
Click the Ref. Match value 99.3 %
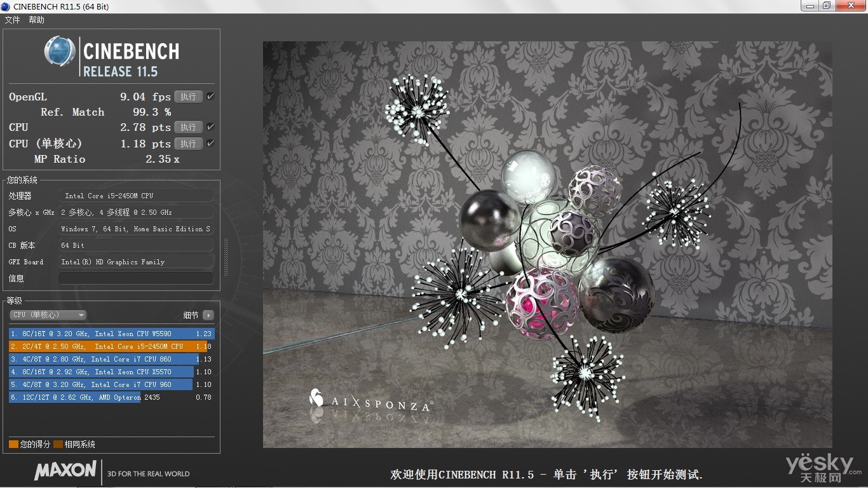pos(152,112)
